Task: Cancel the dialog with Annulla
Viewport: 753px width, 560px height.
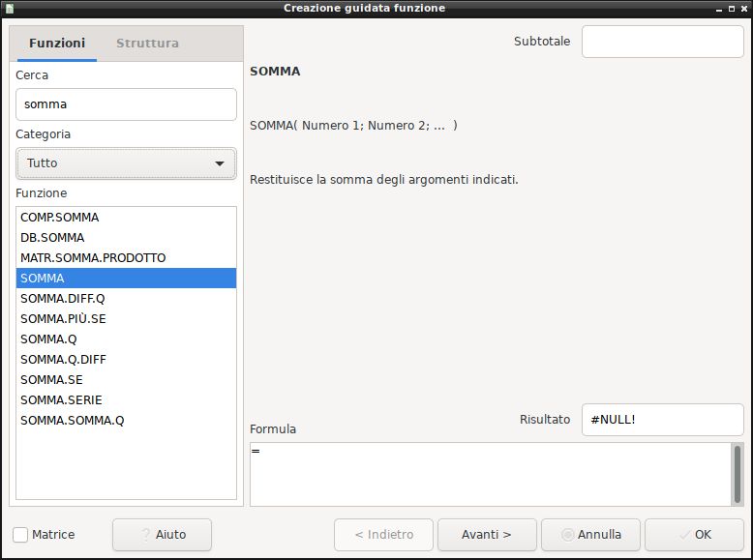Action: click(x=589, y=535)
